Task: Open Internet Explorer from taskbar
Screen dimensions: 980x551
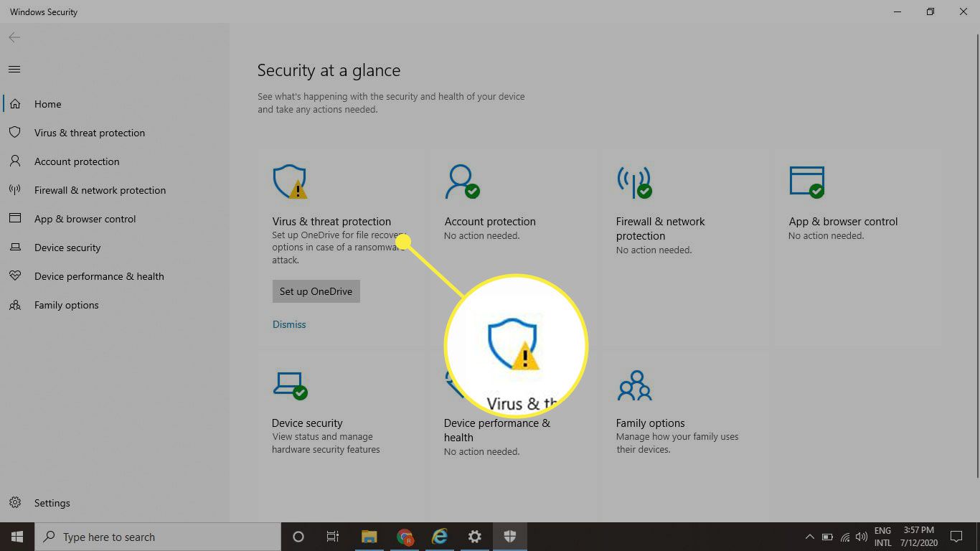Action: (x=440, y=537)
